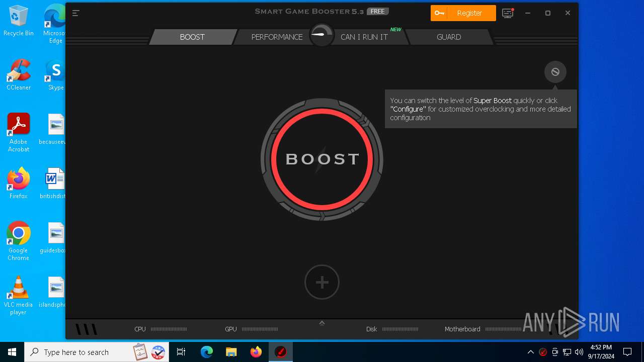Open the feedback monitor icon in title bar

(x=508, y=13)
